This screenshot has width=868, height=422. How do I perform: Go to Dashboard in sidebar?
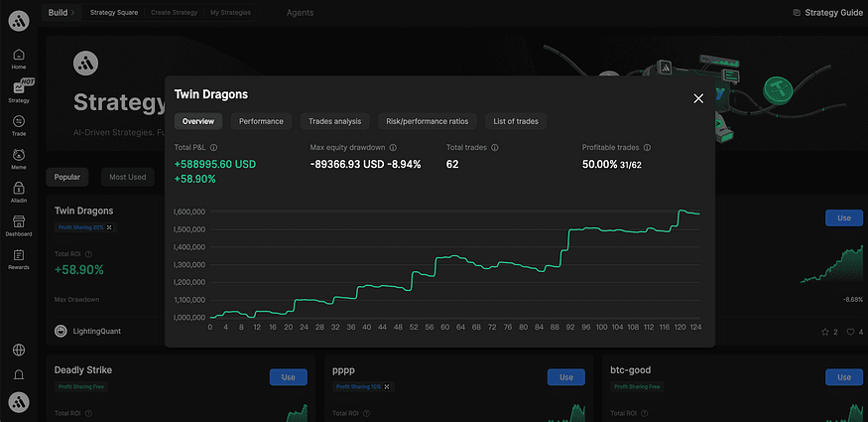(x=19, y=222)
